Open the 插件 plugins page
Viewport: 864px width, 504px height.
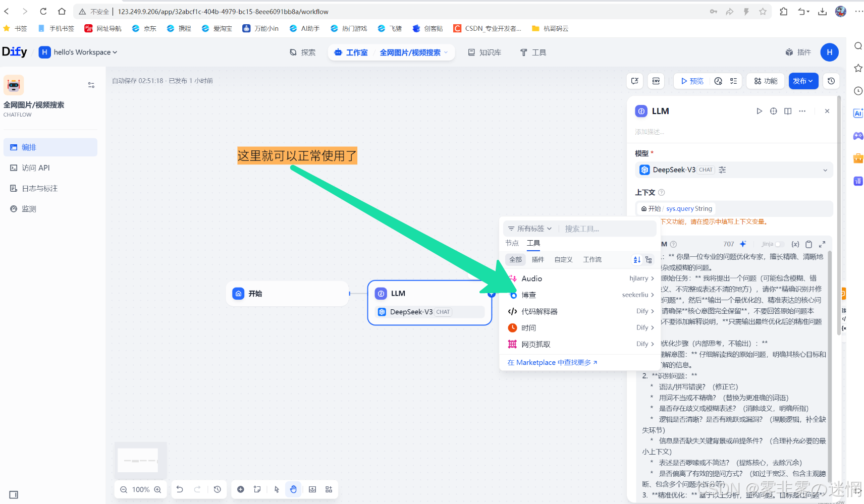[798, 52]
